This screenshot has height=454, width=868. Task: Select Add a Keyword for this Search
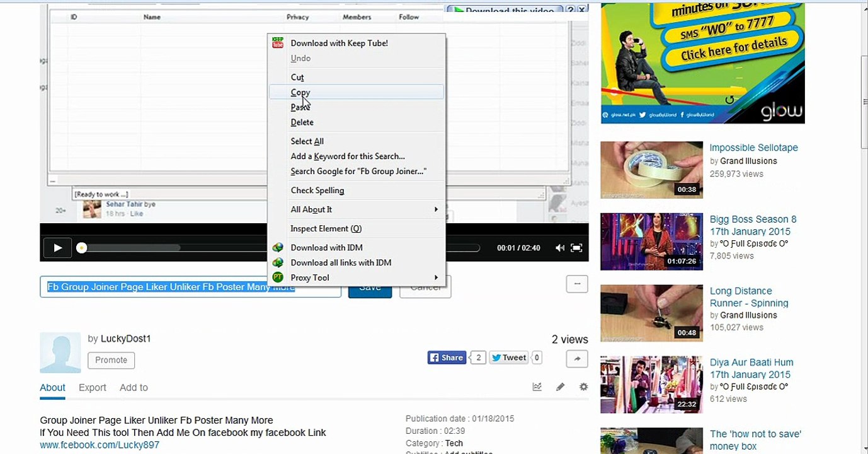click(x=357, y=156)
